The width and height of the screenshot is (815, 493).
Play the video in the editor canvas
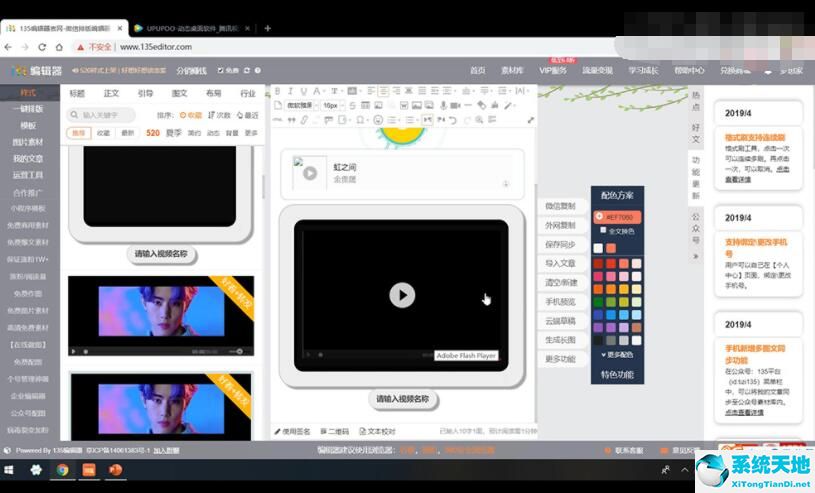401,294
